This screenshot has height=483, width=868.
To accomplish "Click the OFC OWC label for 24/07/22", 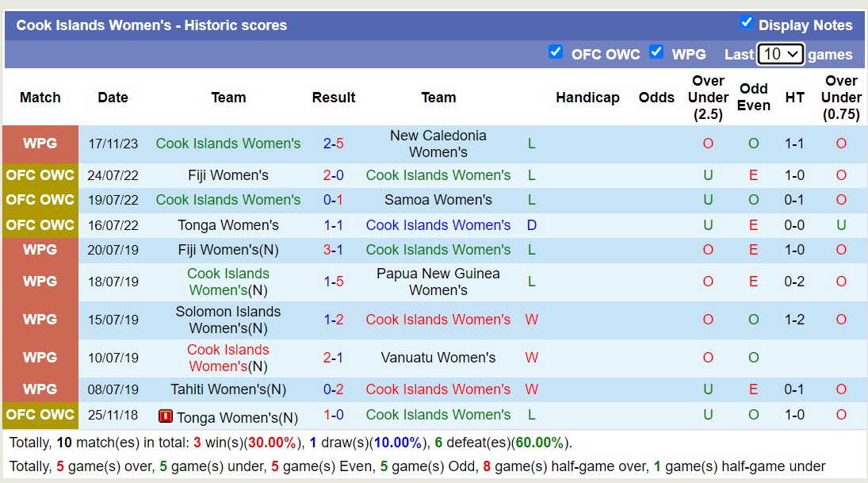I will pos(40,175).
